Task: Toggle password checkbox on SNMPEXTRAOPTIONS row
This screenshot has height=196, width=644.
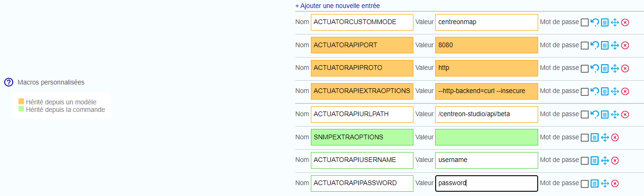Action: [584, 137]
